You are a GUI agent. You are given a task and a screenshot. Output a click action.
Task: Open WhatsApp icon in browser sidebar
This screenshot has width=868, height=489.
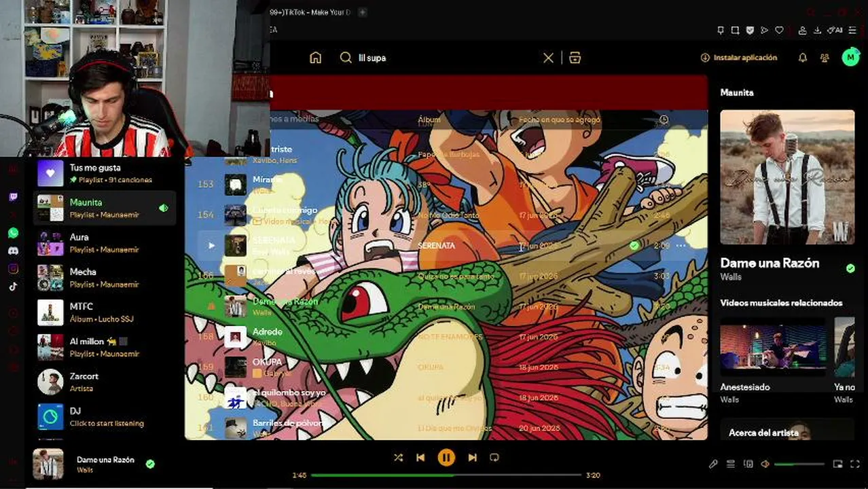pos(13,233)
